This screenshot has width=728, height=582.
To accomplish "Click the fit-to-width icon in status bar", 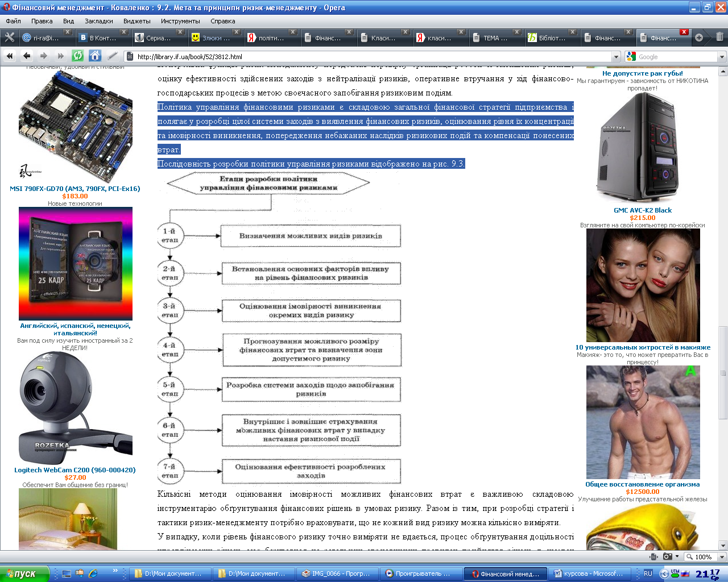I will coord(654,557).
